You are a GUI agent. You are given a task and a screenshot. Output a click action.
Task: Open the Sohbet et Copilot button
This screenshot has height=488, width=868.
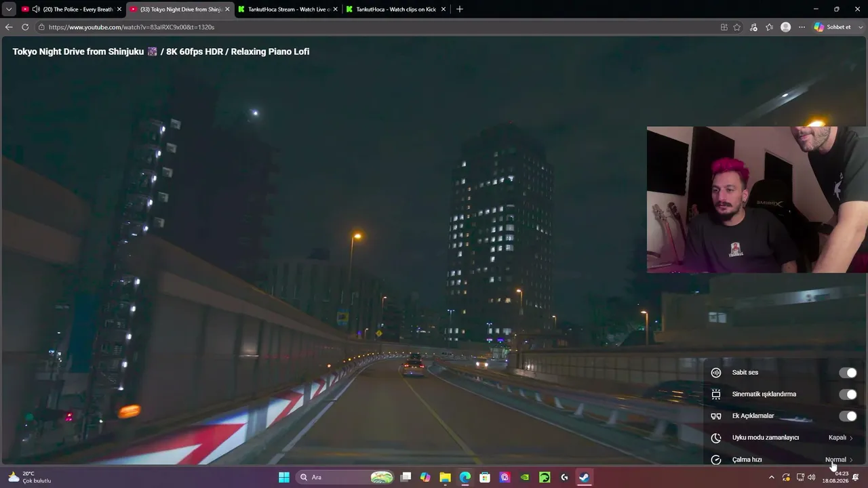pyautogui.click(x=833, y=27)
